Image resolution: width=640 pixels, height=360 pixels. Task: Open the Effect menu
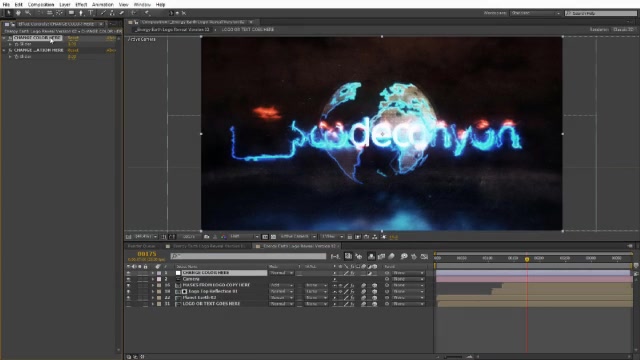[x=81, y=4]
